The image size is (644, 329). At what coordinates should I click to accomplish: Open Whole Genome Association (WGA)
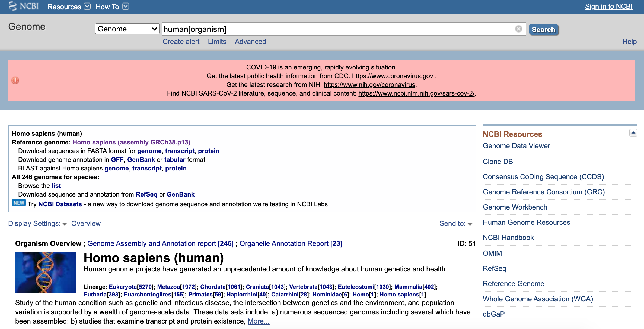click(538, 299)
